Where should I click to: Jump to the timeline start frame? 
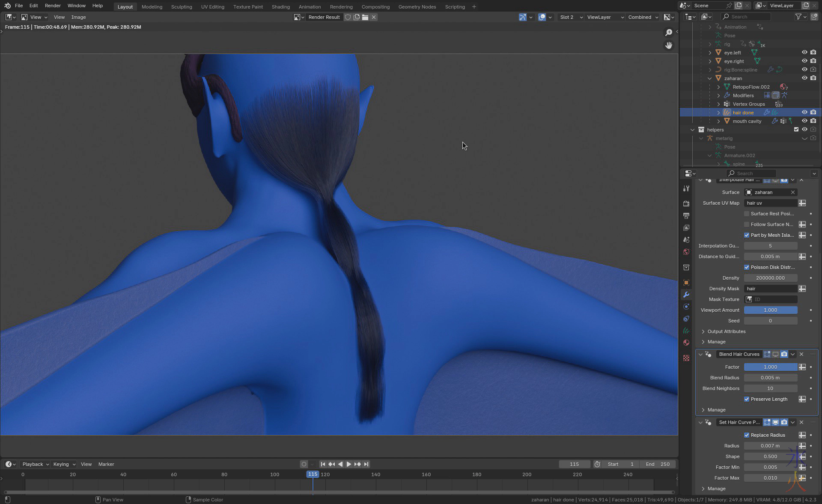tap(323, 464)
